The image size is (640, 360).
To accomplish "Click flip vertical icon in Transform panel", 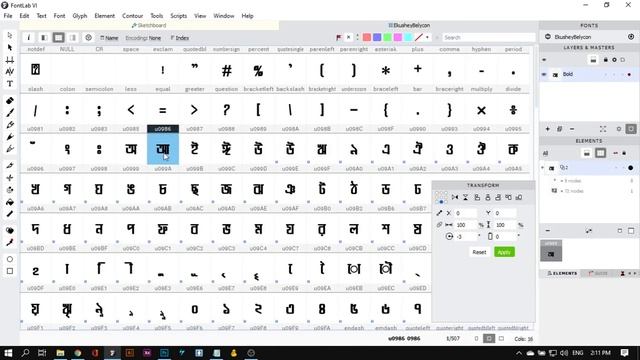I will coord(465,198).
